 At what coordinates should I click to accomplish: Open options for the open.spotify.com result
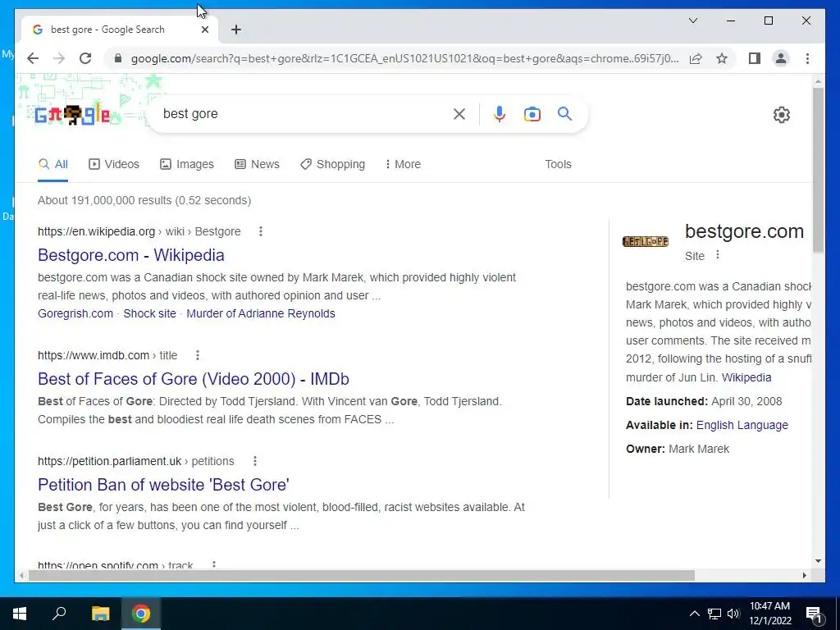(x=213, y=564)
